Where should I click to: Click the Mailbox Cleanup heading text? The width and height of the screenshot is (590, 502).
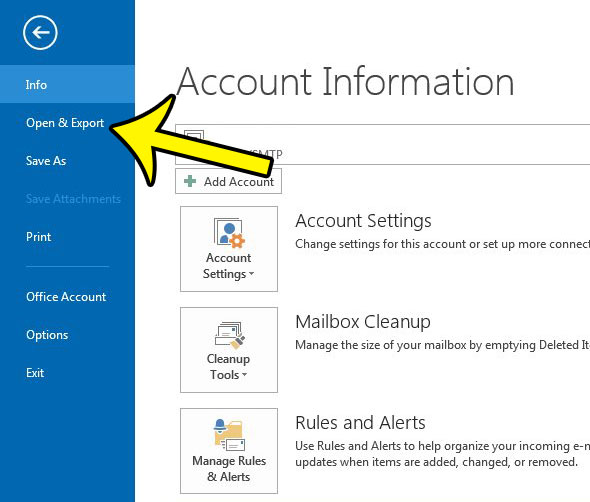coord(363,322)
